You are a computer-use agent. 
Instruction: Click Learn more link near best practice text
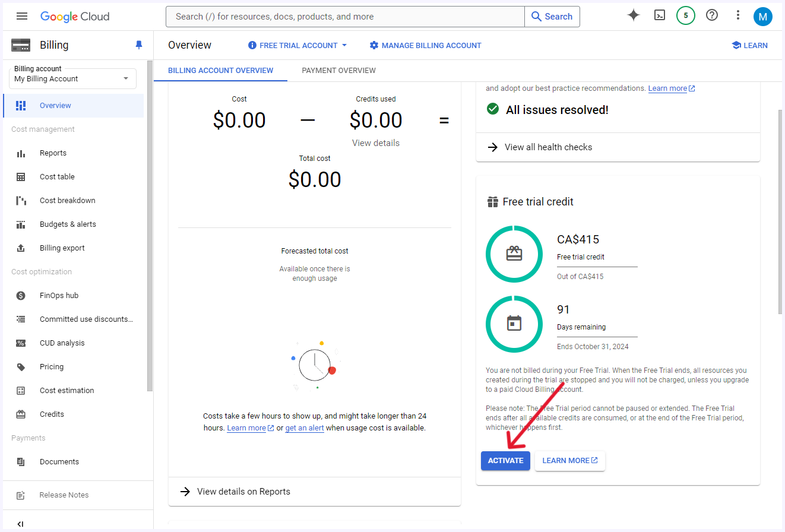pyautogui.click(x=672, y=88)
